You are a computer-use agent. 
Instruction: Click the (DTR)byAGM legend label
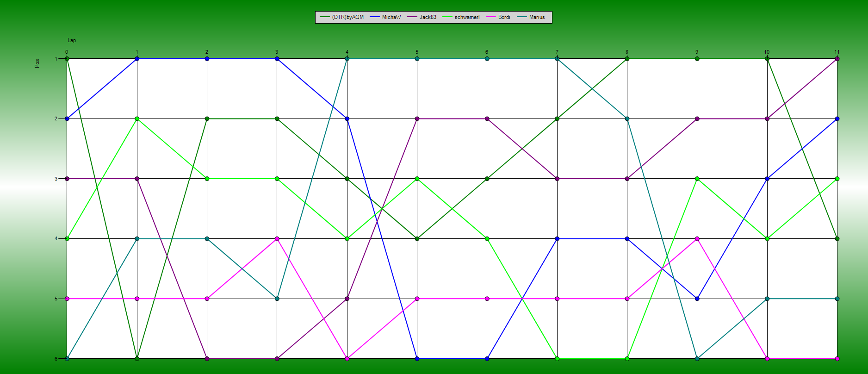click(x=347, y=17)
